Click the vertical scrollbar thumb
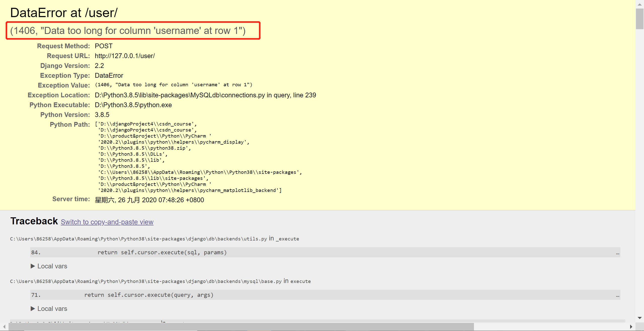This screenshot has width=644, height=331. pyautogui.click(x=639, y=19)
